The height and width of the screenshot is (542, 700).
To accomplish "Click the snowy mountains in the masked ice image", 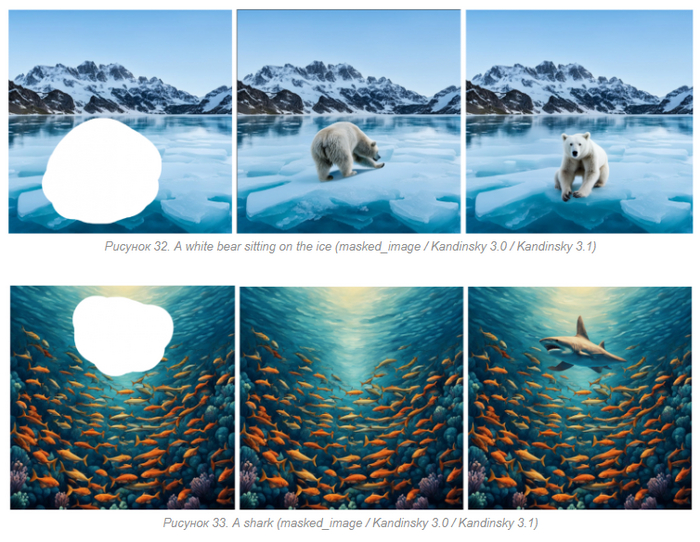I will pyautogui.click(x=120, y=88).
